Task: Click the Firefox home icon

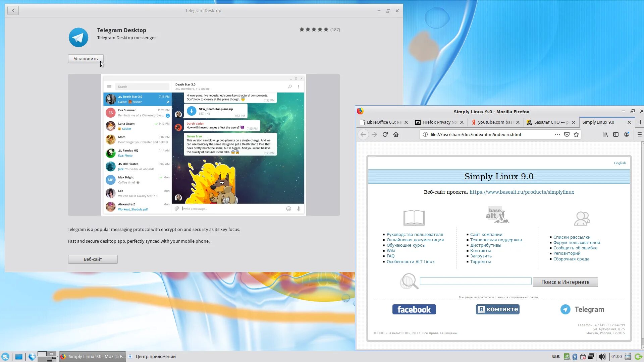Action: (x=396, y=134)
